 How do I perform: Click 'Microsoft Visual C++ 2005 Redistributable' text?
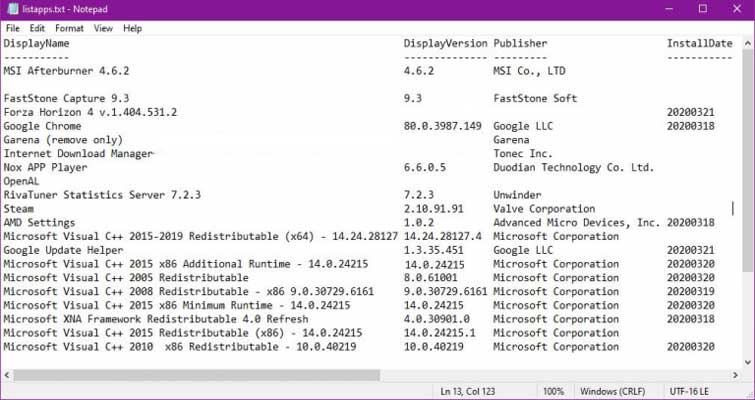tap(126, 278)
